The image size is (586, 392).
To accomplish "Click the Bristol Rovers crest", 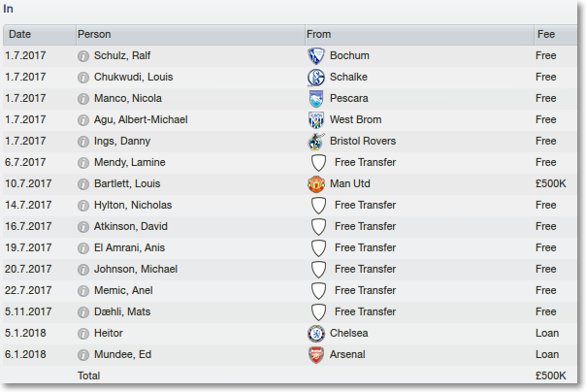I will pyautogui.click(x=316, y=142).
